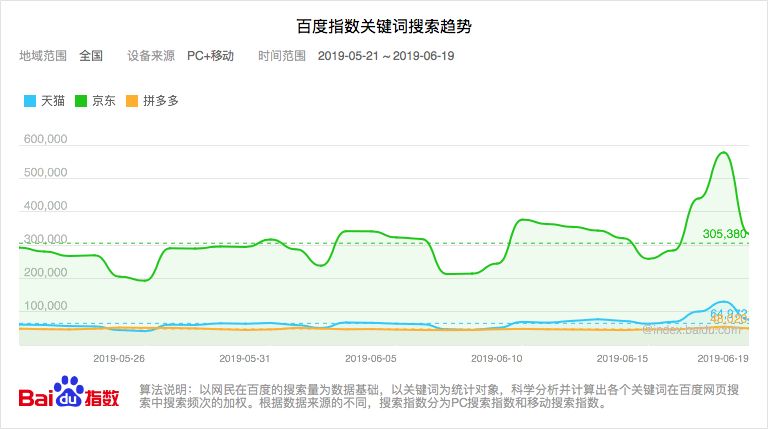Click the 2019-06-05 x-axis date

pos(371,358)
